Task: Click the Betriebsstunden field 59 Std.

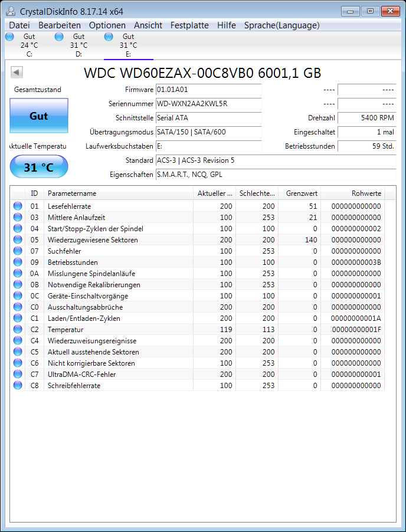Action: (366, 146)
